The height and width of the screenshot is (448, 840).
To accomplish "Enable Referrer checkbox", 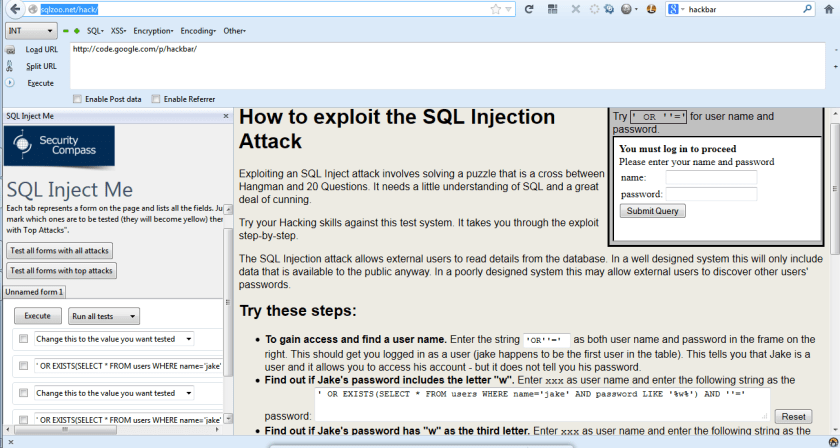I will click(156, 99).
